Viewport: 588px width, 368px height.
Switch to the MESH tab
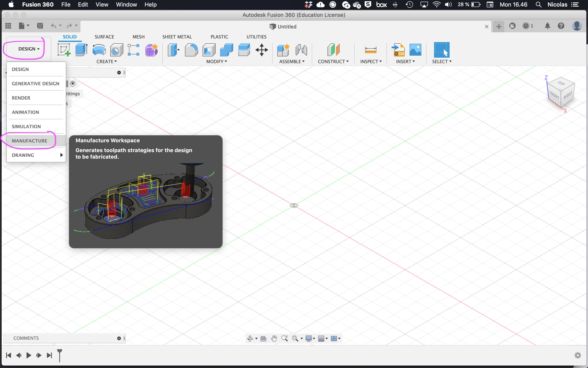138,37
